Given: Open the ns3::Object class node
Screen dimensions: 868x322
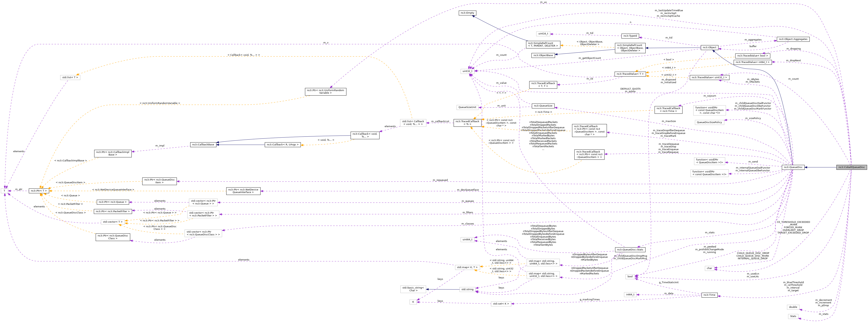Looking at the screenshot, I should 709,47.
